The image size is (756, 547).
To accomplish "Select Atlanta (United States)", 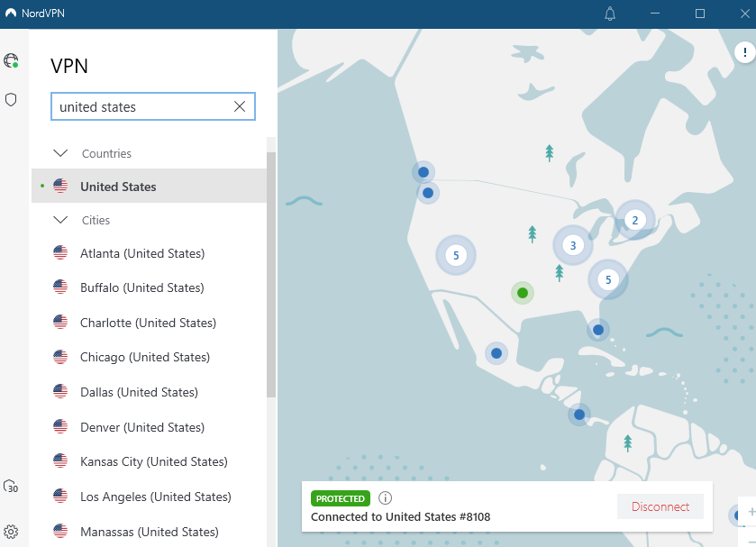I will pyautogui.click(x=149, y=253).
